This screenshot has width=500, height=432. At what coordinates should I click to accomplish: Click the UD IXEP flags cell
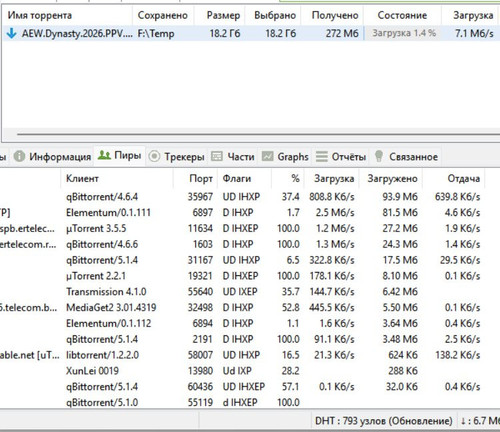click(x=240, y=292)
